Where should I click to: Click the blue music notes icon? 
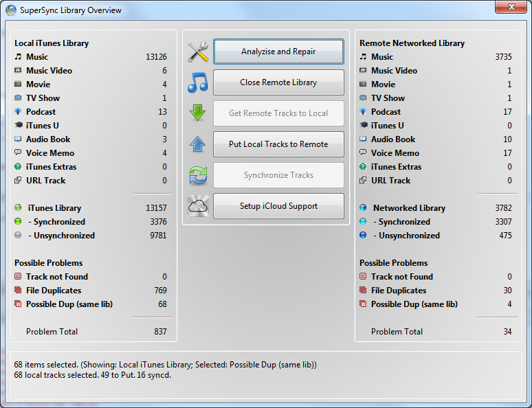198,82
